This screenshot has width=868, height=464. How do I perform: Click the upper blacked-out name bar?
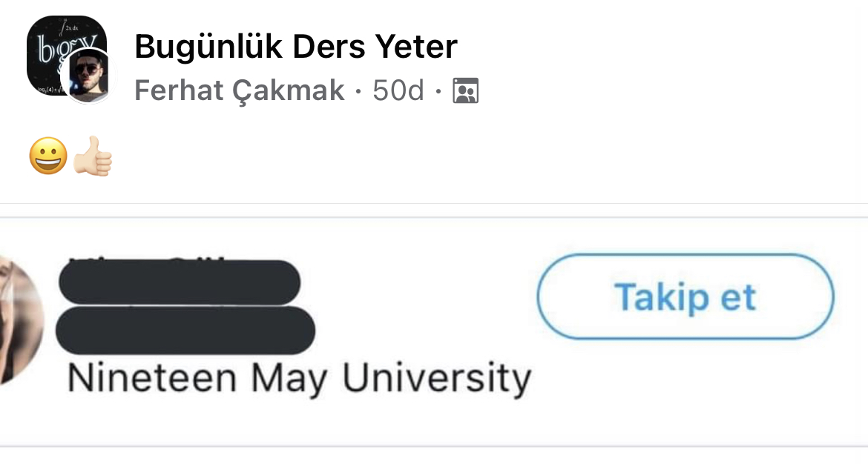click(x=178, y=283)
